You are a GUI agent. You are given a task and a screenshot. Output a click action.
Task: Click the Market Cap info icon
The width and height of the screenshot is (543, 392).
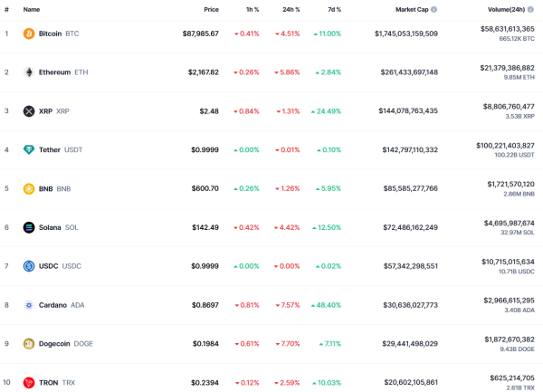433,9
